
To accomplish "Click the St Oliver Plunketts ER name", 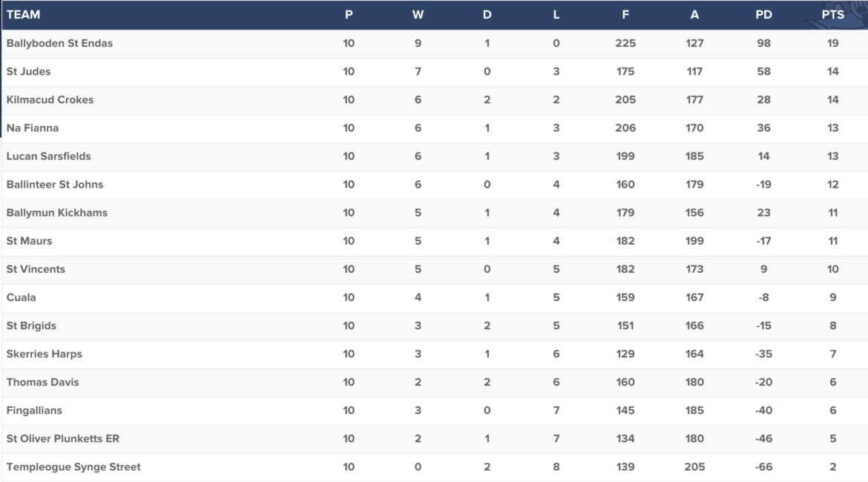I will [x=62, y=438].
